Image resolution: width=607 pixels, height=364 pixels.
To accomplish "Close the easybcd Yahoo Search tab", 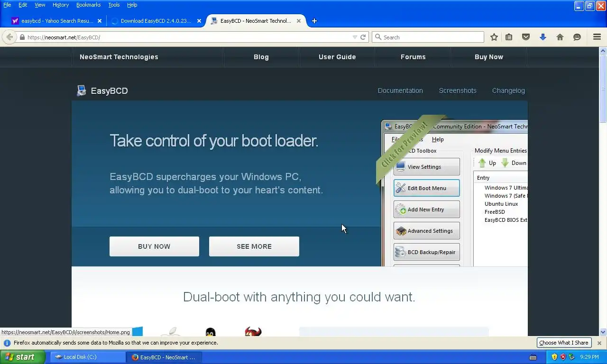I will tap(100, 21).
